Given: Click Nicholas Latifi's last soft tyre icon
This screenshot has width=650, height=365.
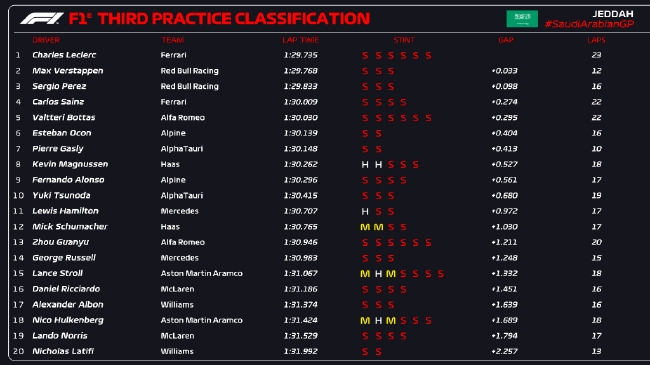Looking at the screenshot, I should 378,352.
